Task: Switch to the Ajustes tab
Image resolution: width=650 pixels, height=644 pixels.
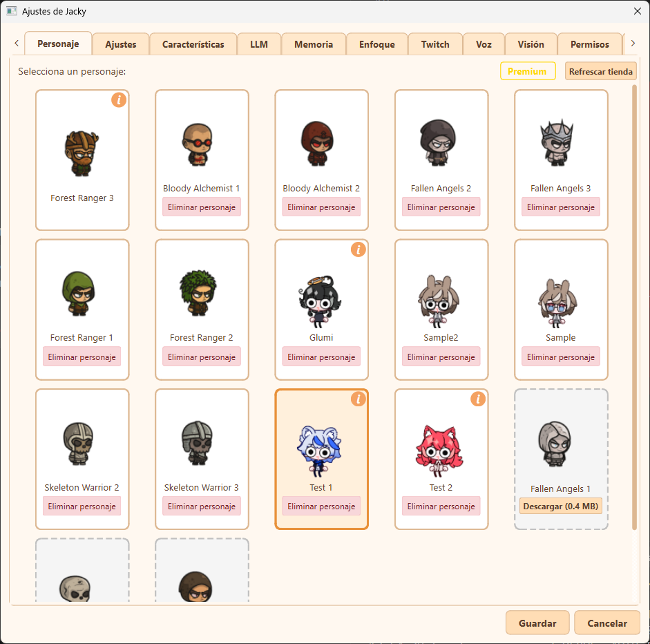Action: (x=121, y=44)
